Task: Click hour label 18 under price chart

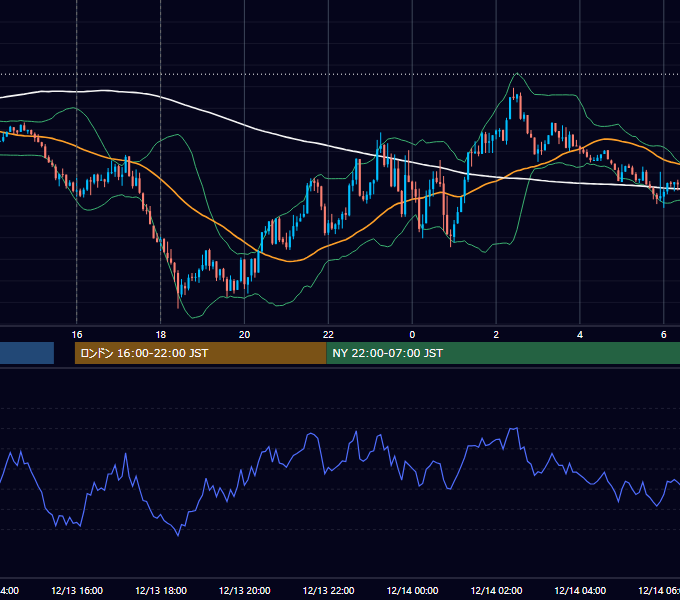Action: tap(161, 335)
